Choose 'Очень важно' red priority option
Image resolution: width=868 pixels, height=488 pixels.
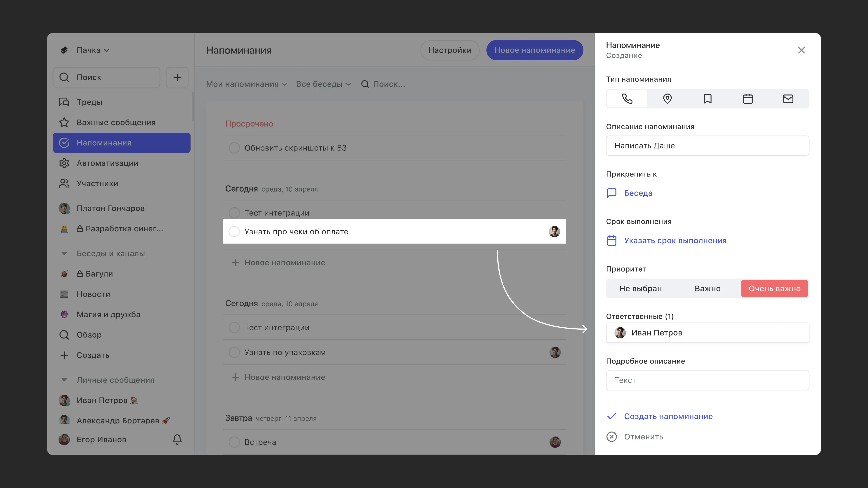coord(774,289)
